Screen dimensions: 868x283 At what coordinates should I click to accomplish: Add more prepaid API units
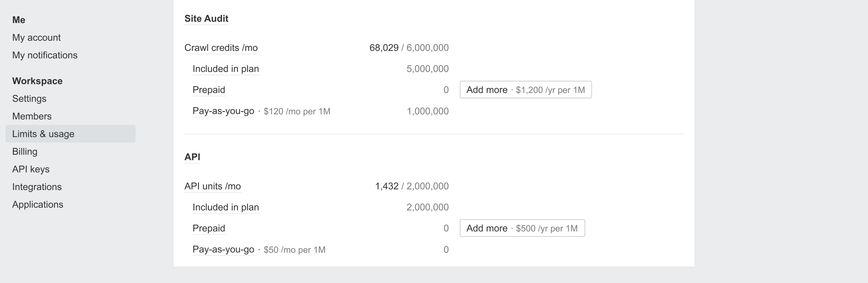(522, 228)
